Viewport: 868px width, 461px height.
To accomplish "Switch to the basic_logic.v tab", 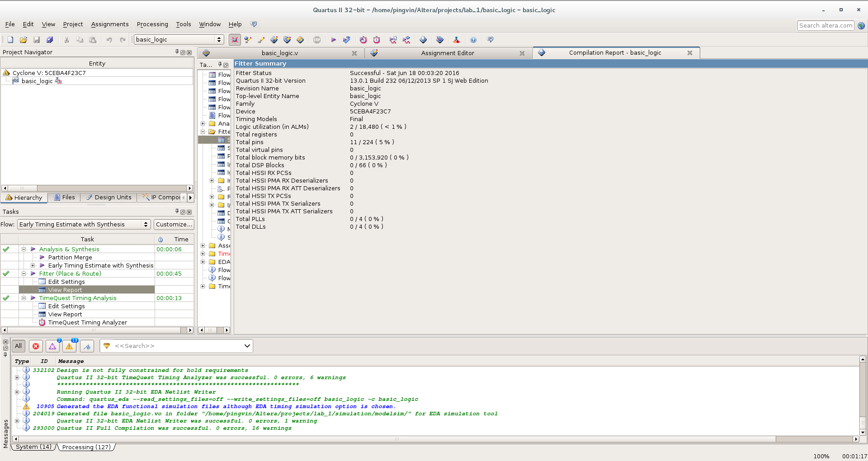I will (280, 53).
